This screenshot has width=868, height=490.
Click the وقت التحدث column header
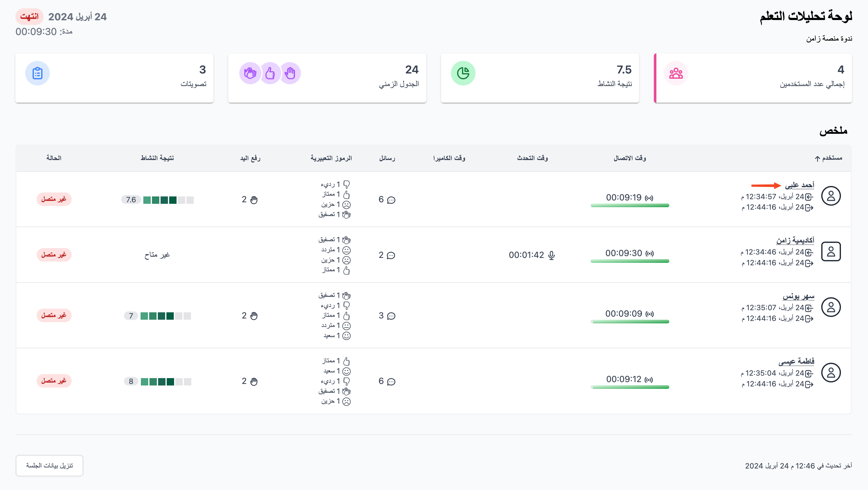click(x=532, y=158)
